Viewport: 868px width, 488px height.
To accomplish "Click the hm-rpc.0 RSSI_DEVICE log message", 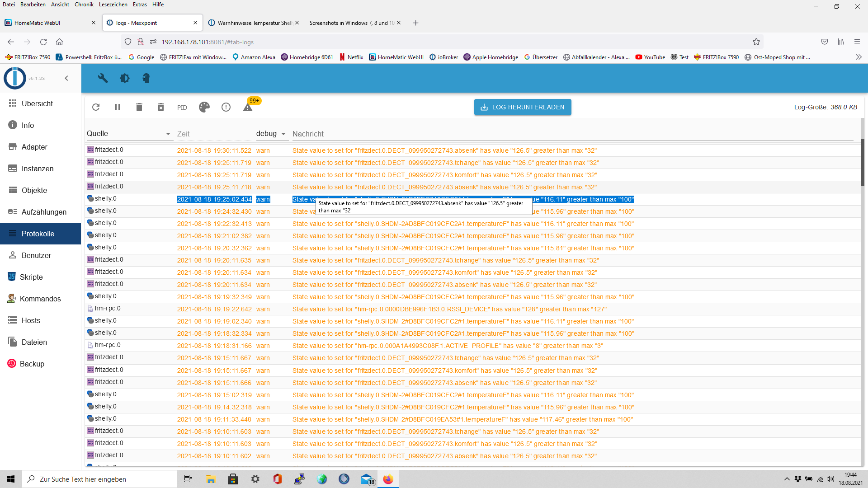I will [449, 309].
